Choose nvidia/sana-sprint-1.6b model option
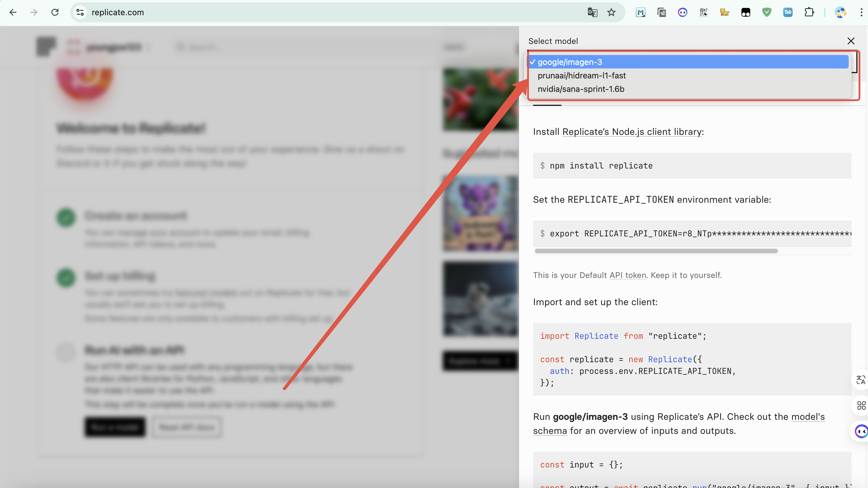Image resolution: width=868 pixels, height=488 pixels. coord(581,89)
